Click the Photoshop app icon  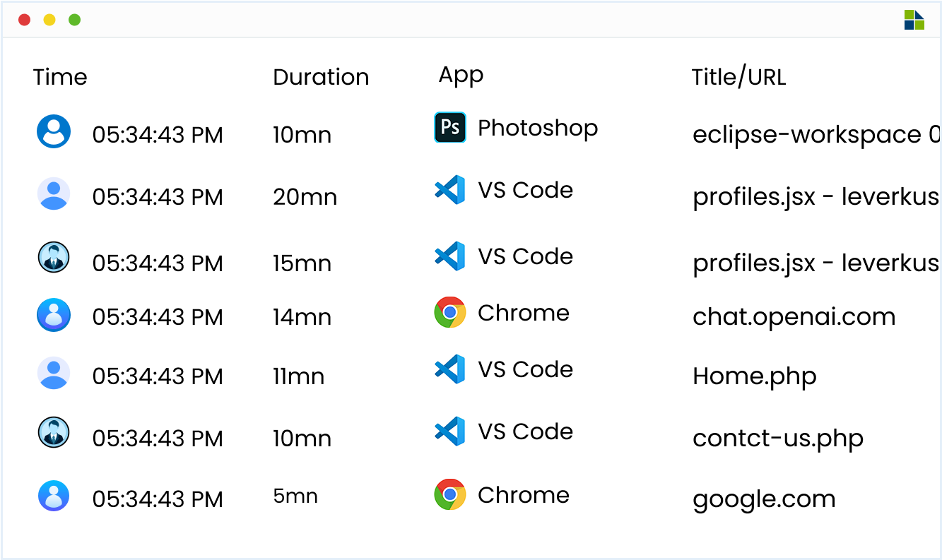449,128
